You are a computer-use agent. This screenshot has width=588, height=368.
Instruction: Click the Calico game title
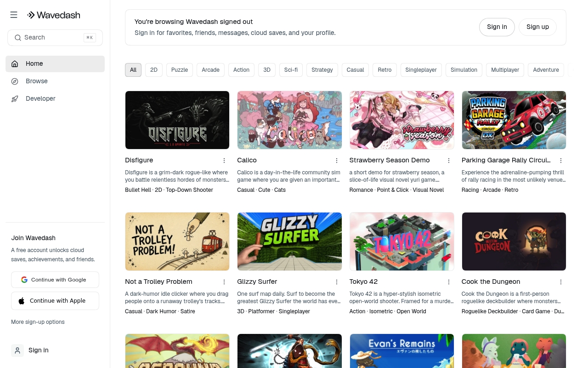[x=247, y=161]
